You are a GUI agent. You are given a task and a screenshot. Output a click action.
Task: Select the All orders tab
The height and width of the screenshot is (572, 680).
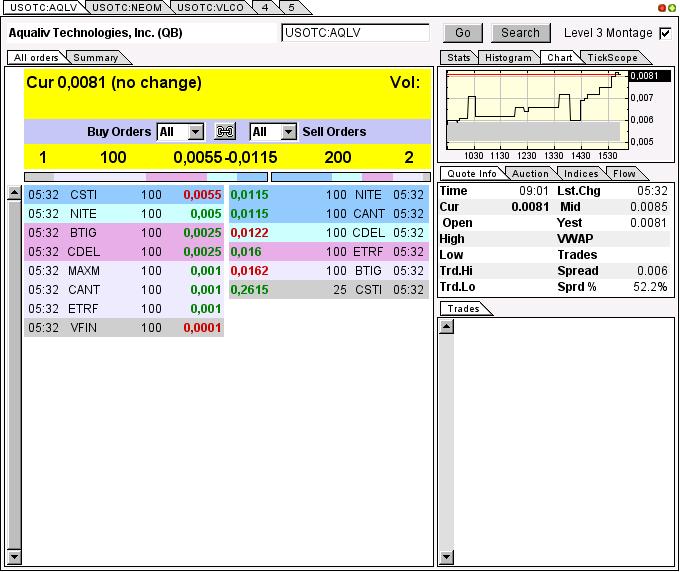[36, 58]
